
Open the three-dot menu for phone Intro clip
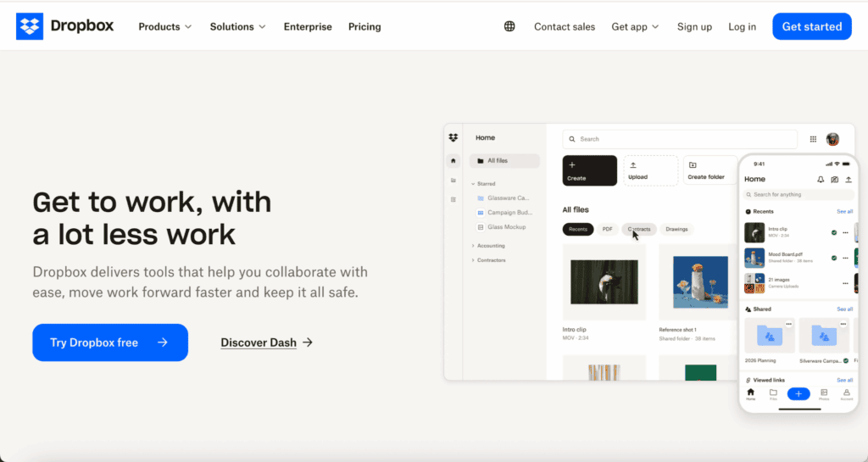click(845, 233)
